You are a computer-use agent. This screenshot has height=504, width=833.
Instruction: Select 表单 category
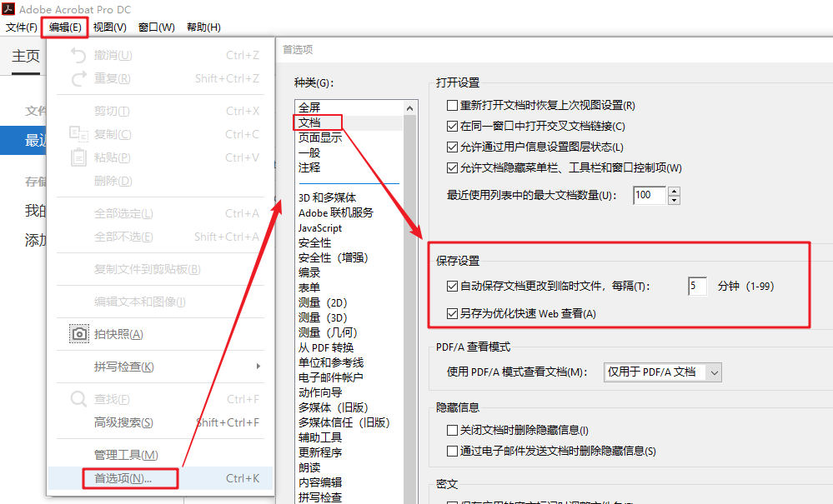309,287
